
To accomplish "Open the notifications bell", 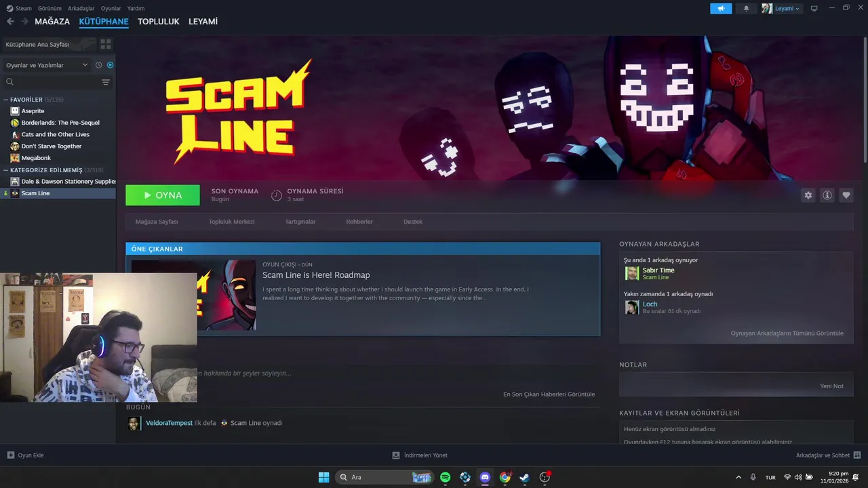I will (x=747, y=9).
